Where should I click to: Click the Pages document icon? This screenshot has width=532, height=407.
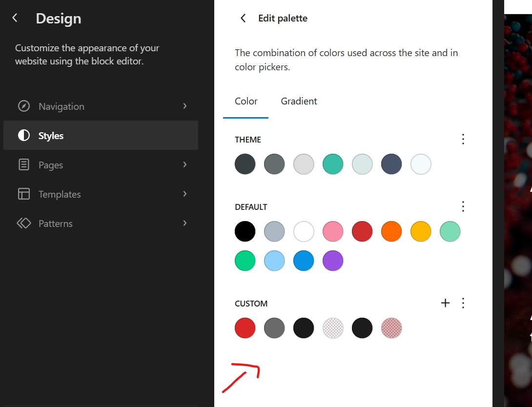(24, 165)
